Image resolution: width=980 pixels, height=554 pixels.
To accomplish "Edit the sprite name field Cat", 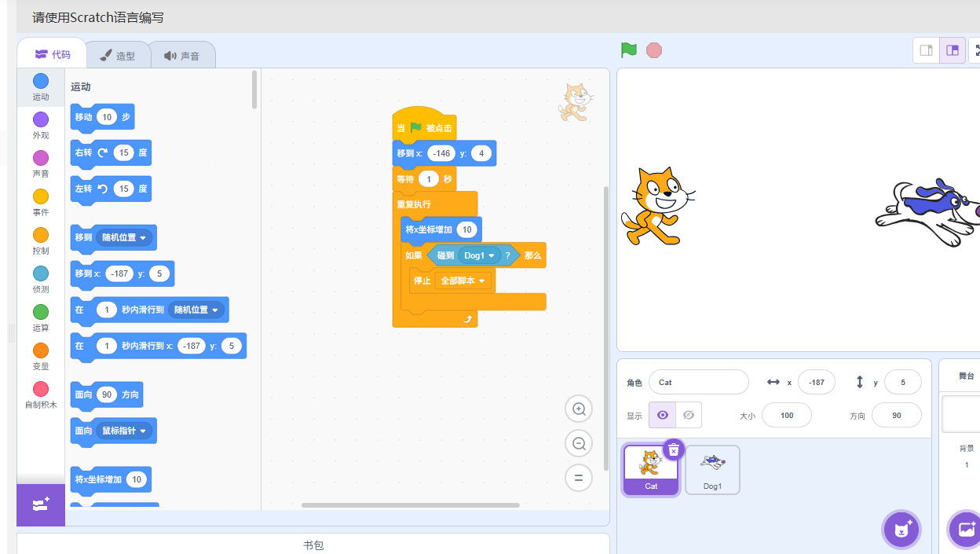I will pyautogui.click(x=699, y=382).
